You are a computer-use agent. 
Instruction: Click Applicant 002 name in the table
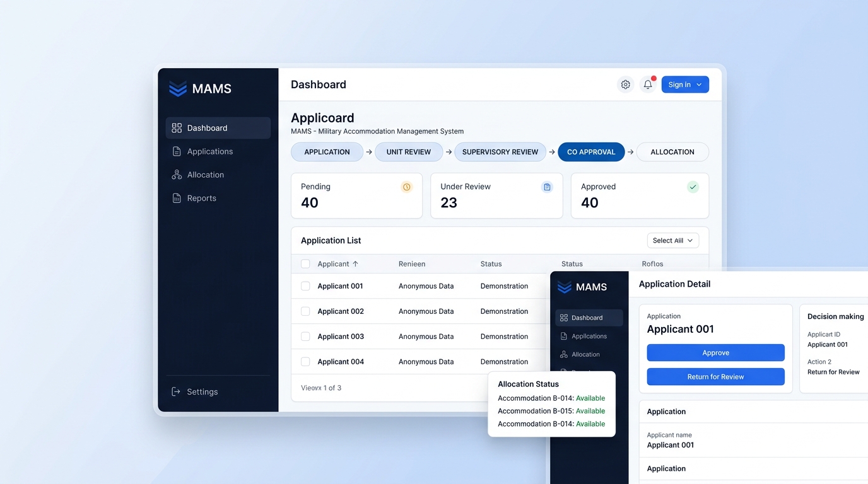pos(341,311)
